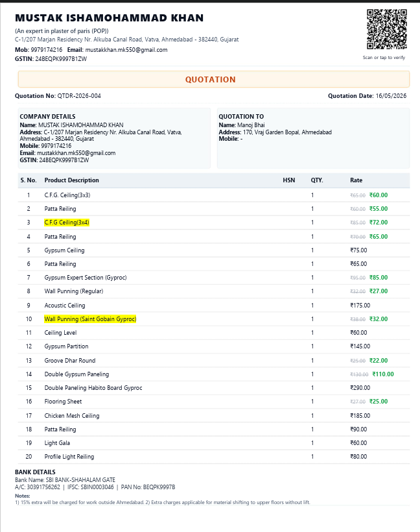Click the Gypsum Ceiling description
420x532 pixels.
64,250
